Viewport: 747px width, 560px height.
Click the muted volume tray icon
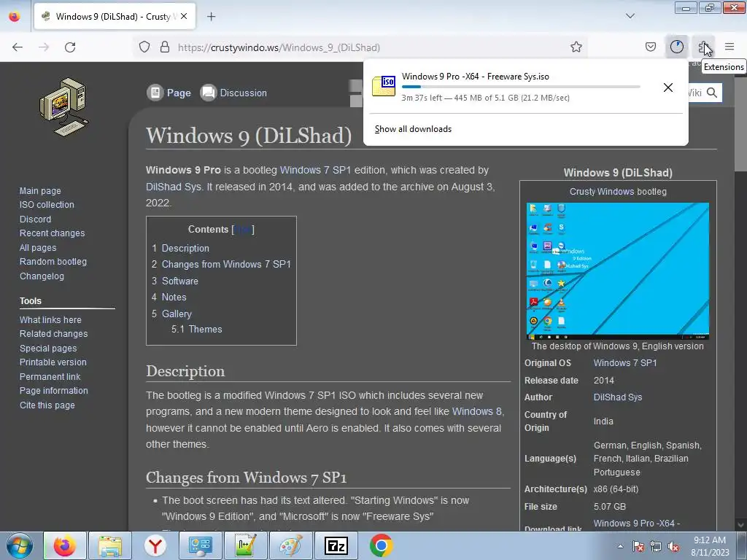tap(673, 546)
